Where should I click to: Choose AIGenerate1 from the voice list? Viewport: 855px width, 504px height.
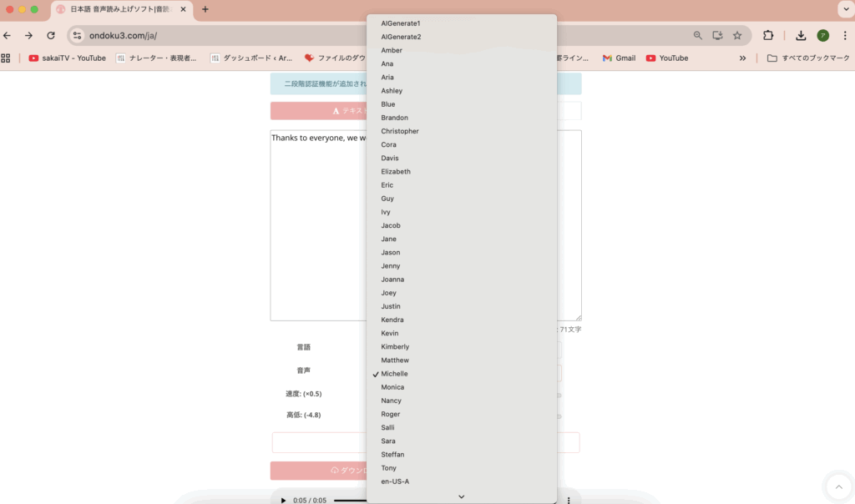click(x=401, y=23)
